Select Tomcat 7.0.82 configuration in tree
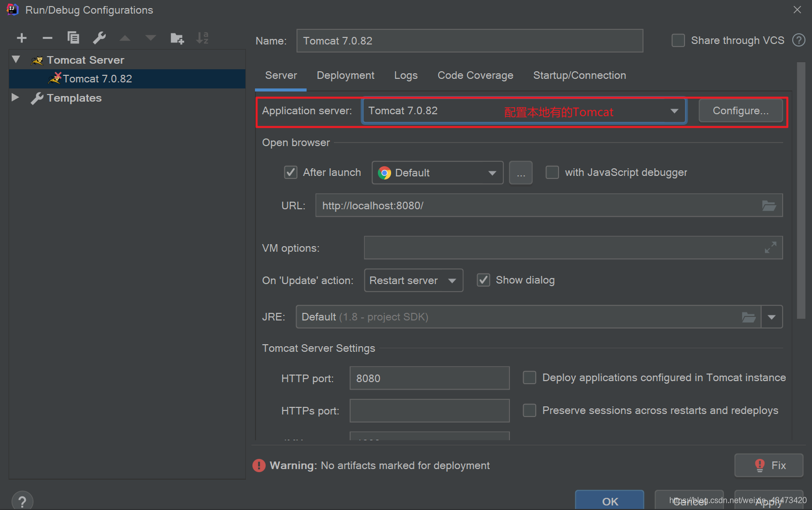Screen dimensions: 812x510 (x=127, y=79)
